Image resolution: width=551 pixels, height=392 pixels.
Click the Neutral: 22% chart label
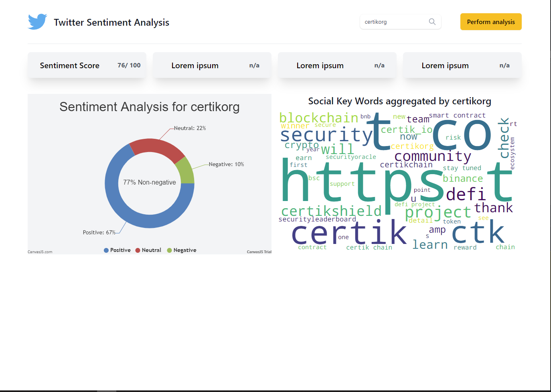(x=190, y=128)
